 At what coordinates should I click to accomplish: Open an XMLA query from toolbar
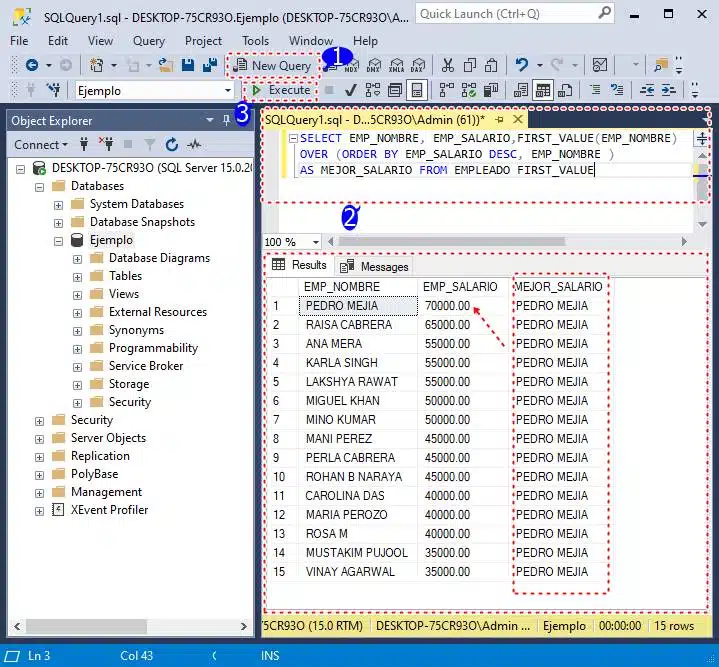tap(396, 65)
